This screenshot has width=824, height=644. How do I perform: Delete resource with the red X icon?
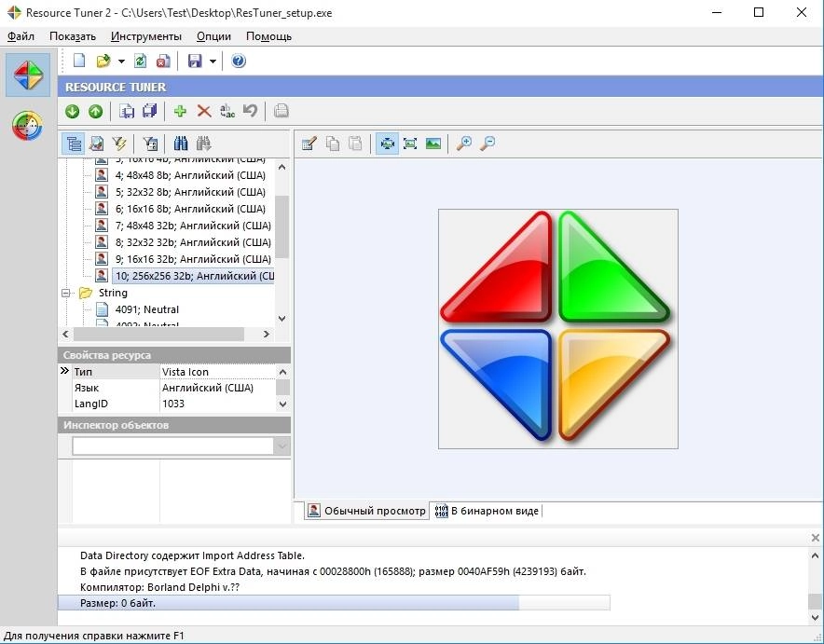tap(204, 111)
